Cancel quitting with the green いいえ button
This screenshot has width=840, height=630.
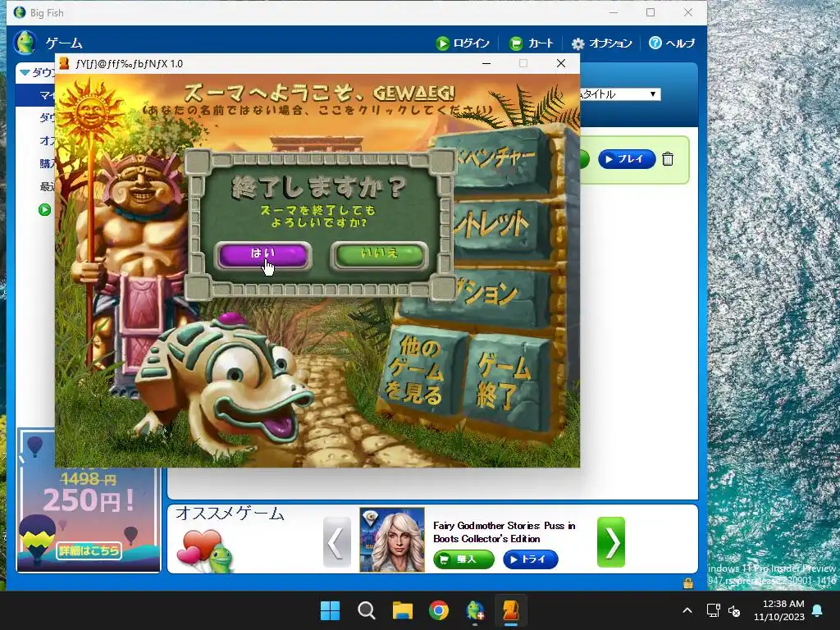click(x=380, y=254)
